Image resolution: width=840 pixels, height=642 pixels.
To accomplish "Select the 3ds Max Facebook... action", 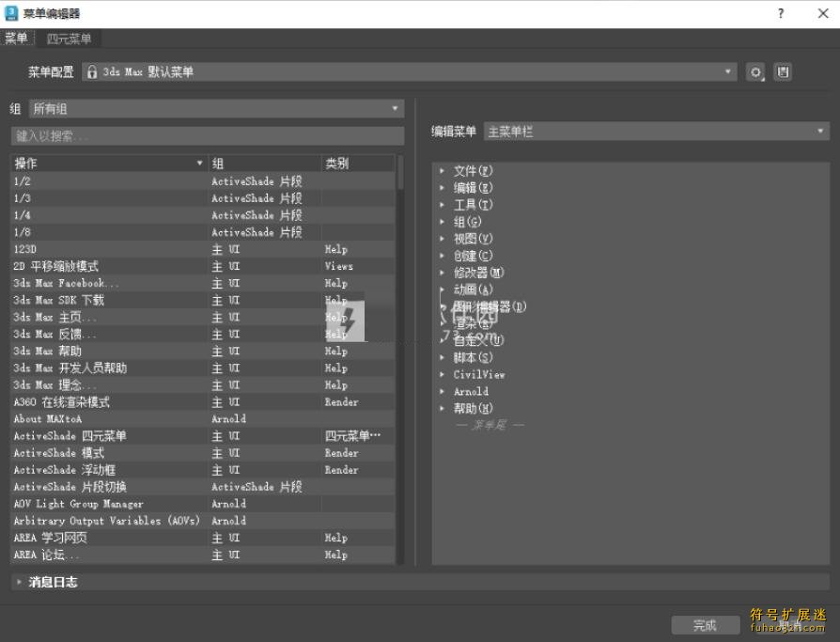I will pyautogui.click(x=203, y=283).
